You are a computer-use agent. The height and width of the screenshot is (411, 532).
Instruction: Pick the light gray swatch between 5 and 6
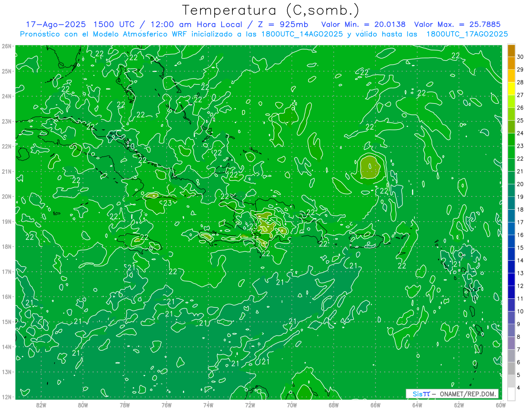[x=511, y=368]
